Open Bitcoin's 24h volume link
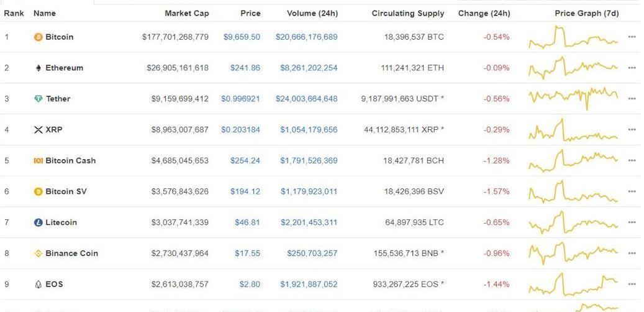Screen dimensions: 644x312 click(306, 37)
